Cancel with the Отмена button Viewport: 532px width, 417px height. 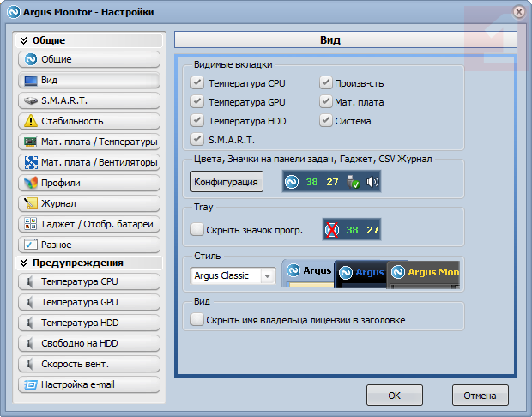481,396
